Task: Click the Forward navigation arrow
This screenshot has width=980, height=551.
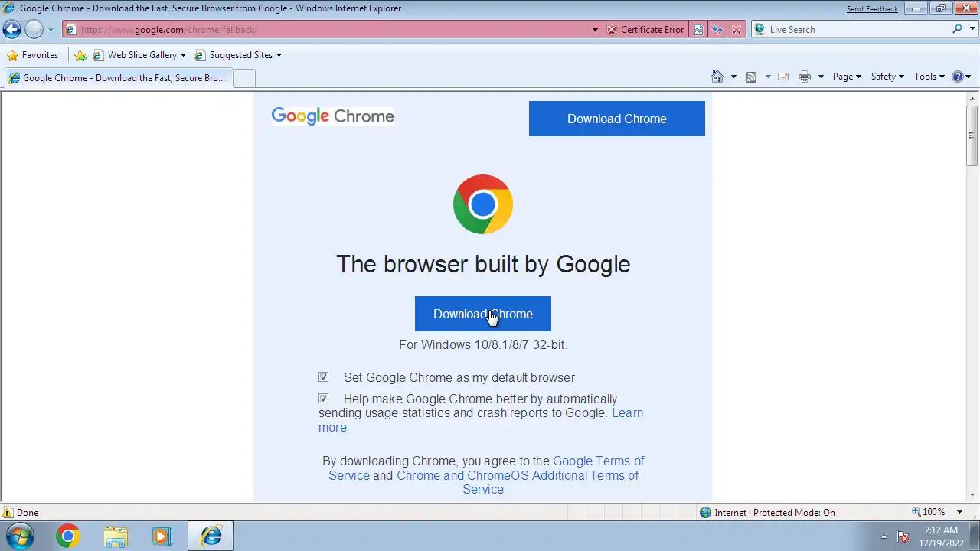Action: click(34, 30)
